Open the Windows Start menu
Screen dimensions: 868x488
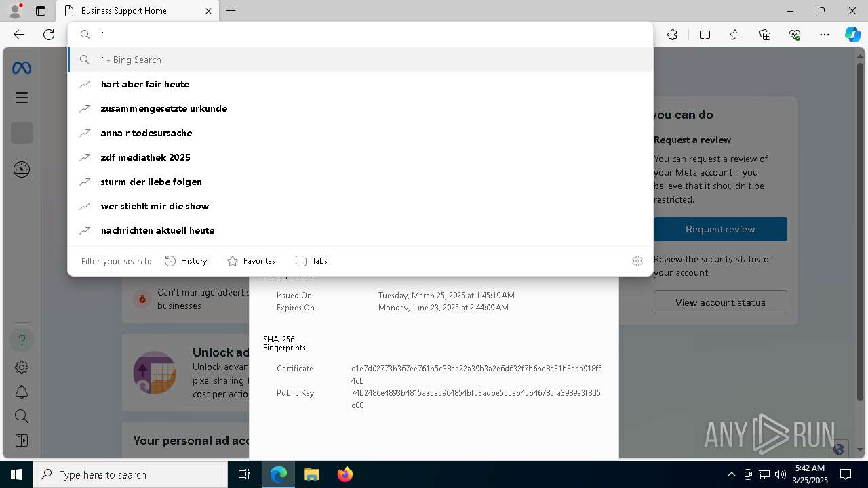(x=16, y=474)
